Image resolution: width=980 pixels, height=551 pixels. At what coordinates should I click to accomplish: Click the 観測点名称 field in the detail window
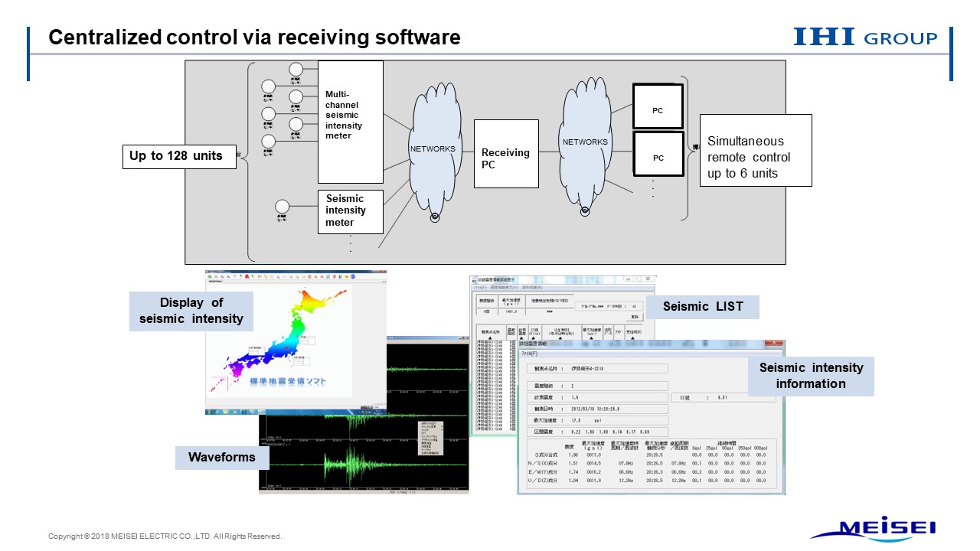[x=599, y=369]
